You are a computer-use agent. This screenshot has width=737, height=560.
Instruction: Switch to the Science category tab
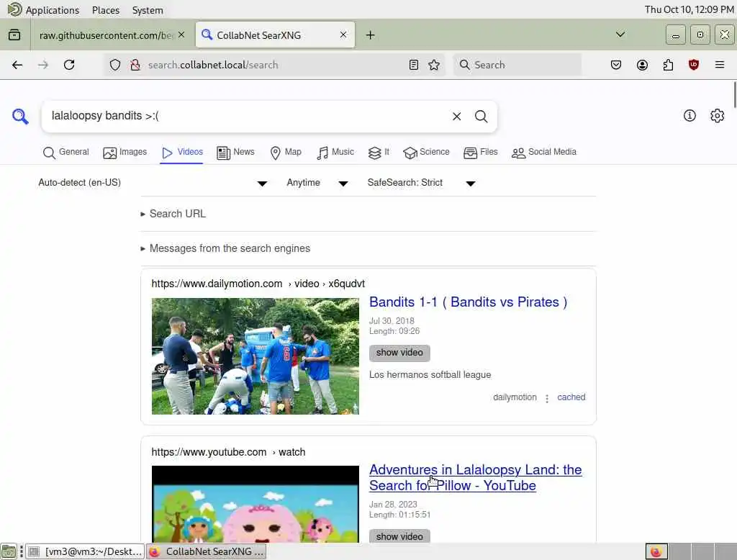(426, 153)
